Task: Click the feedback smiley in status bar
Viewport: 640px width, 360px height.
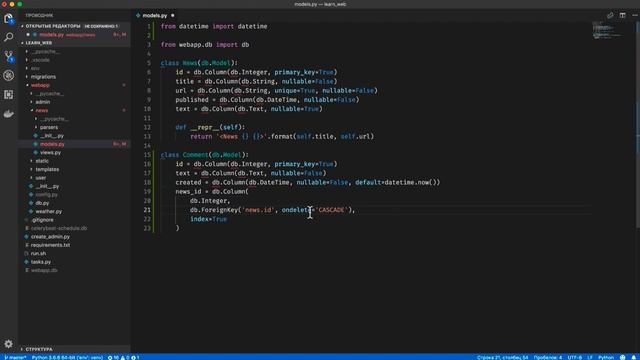Action: [x=622, y=357]
